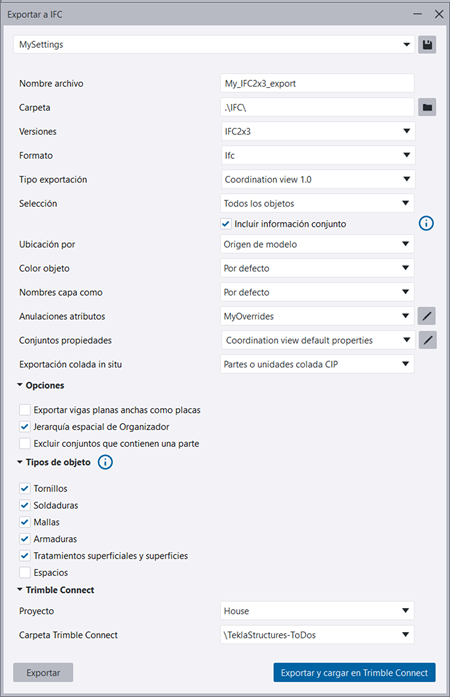This screenshot has height=697, width=450.
Task: Open the Versiones dropdown showing IFC2x3
Action: [x=317, y=131]
